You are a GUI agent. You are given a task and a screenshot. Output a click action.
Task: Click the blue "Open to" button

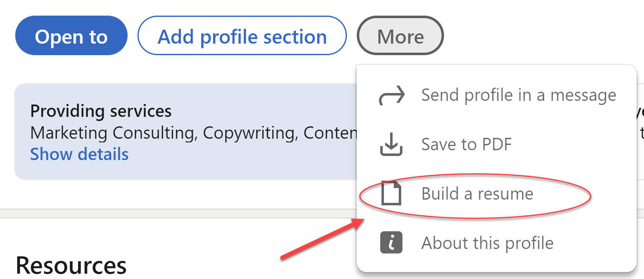click(71, 36)
